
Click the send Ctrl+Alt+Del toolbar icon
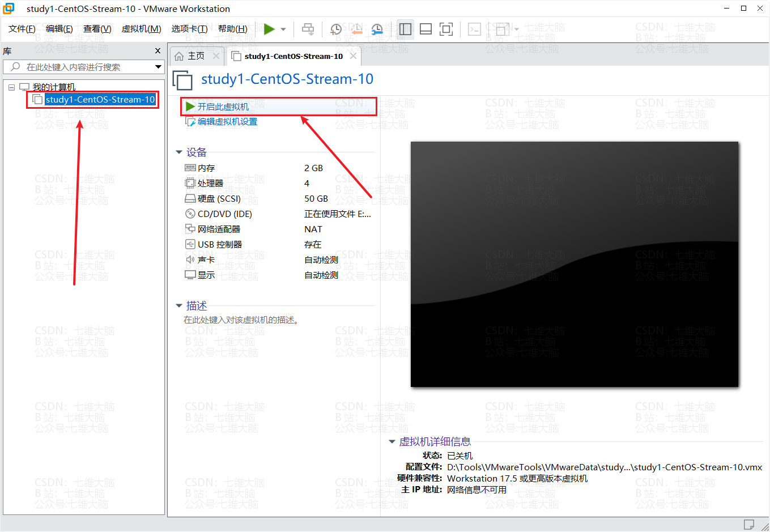coord(308,29)
